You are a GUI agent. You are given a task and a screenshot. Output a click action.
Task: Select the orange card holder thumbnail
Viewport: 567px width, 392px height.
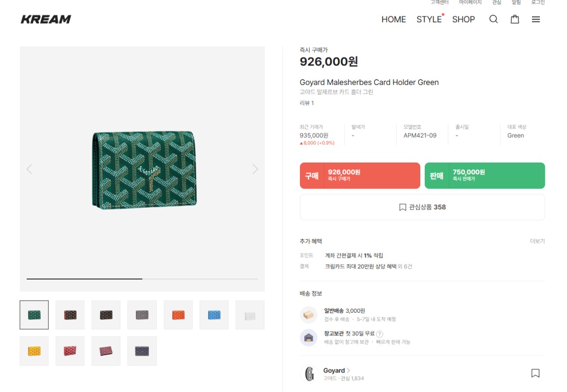pyautogui.click(x=178, y=315)
